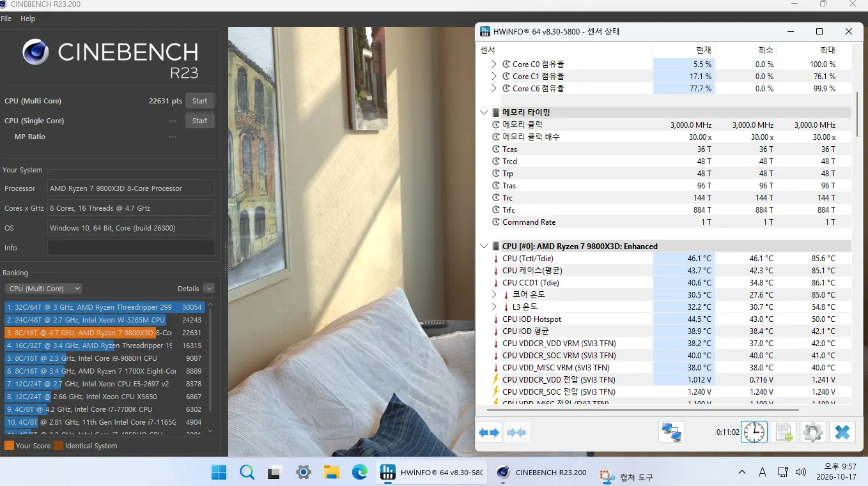Image resolution: width=868 pixels, height=486 pixels.
Task: Toggle the Details button arrow in Ranking
Action: (x=209, y=289)
